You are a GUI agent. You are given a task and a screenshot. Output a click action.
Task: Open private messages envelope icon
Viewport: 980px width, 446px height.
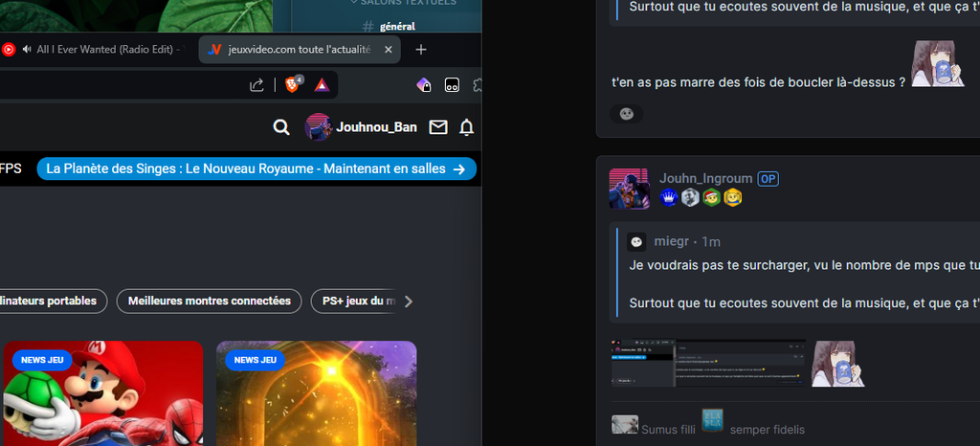[x=438, y=127]
